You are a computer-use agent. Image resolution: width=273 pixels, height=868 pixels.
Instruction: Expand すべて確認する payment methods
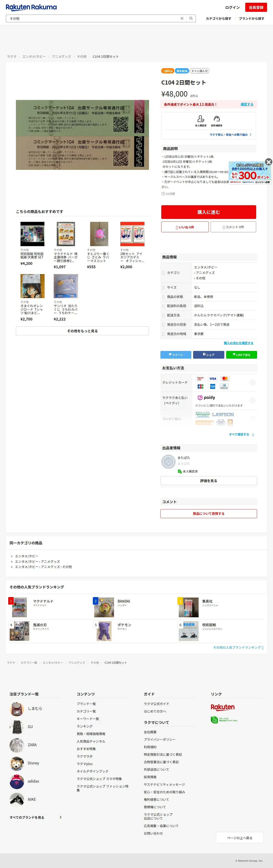coord(241,434)
